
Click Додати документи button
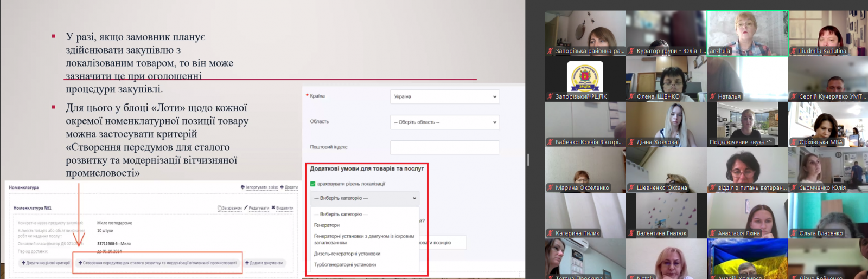point(264,263)
